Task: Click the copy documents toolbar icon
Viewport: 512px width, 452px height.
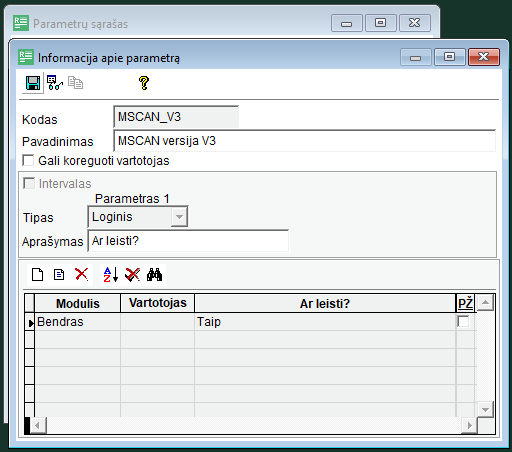Action: [76, 83]
